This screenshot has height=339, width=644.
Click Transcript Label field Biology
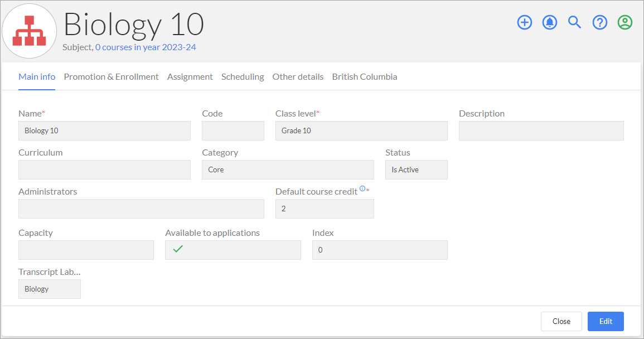click(49, 289)
